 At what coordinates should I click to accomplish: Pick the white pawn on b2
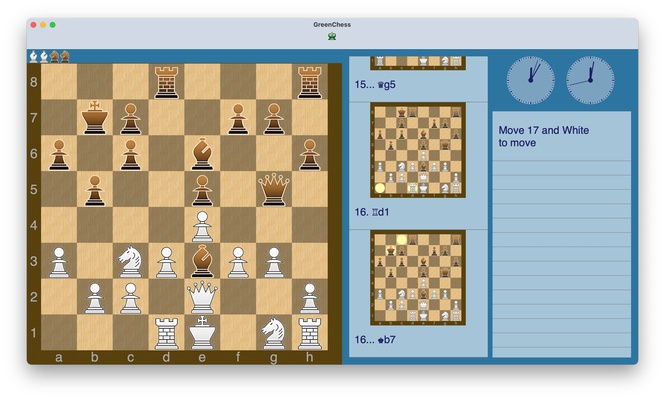(x=95, y=298)
